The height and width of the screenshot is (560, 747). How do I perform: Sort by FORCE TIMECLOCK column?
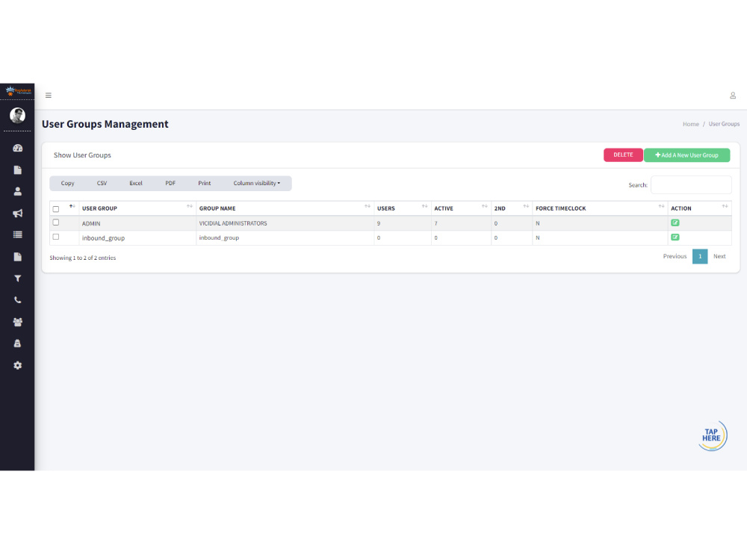600,208
